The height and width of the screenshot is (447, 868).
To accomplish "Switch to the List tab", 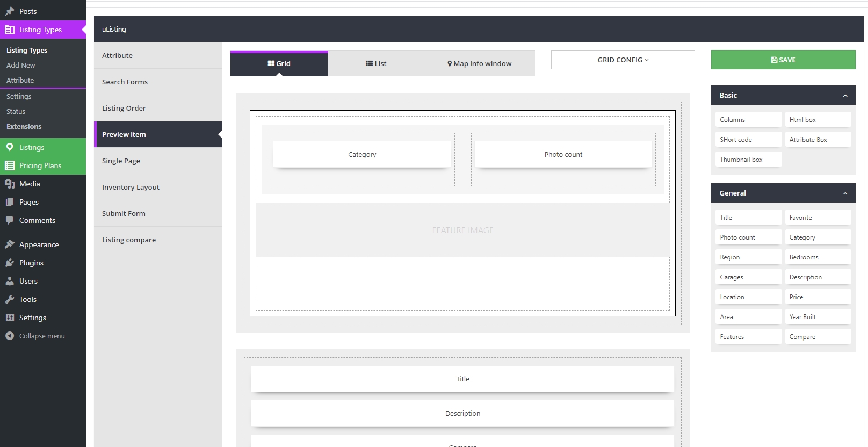I will coord(376,63).
